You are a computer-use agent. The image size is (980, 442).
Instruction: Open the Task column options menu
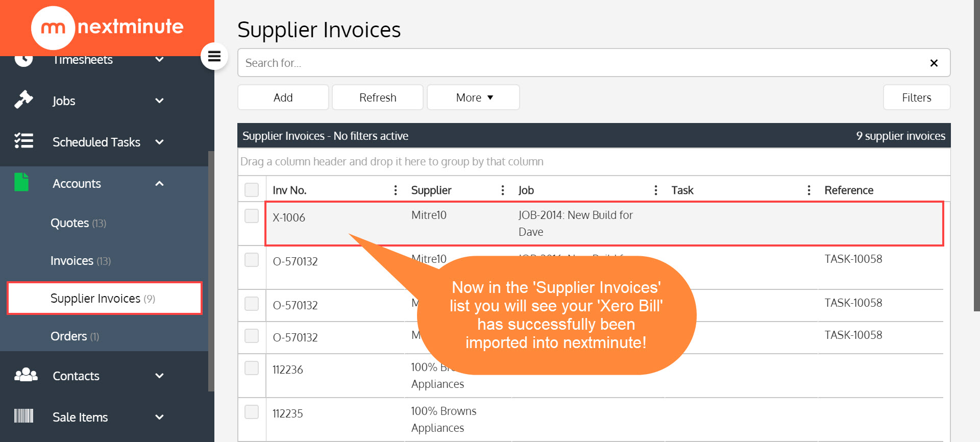click(808, 190)
